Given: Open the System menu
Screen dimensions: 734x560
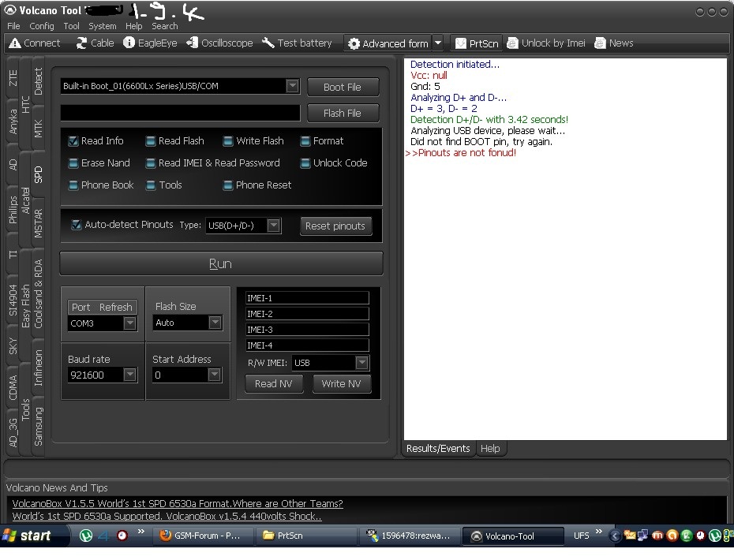Looking at the screenshot, I should pos(102,26).
